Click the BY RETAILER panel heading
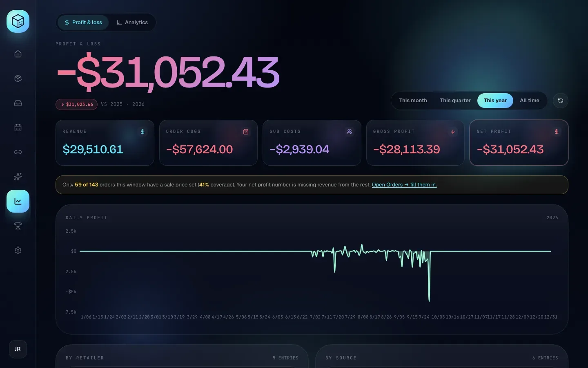This screenshot has width=588, height=368. (x=85, y=358)
